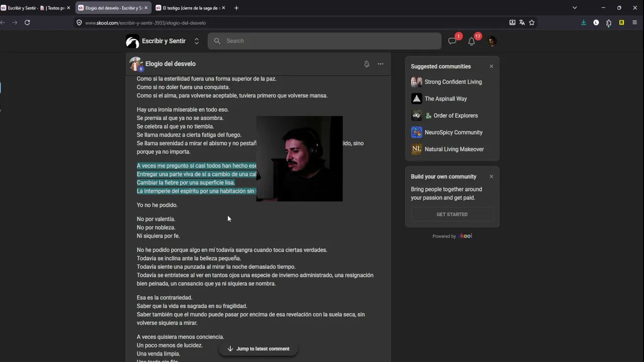Open the translate page icon

click(522, 23)
